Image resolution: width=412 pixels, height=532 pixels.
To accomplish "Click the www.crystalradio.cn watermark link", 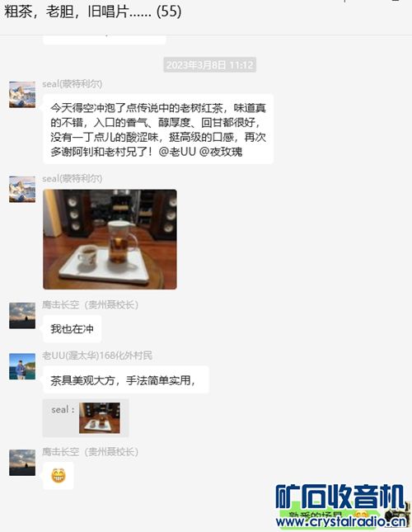I will click(341, 521).
